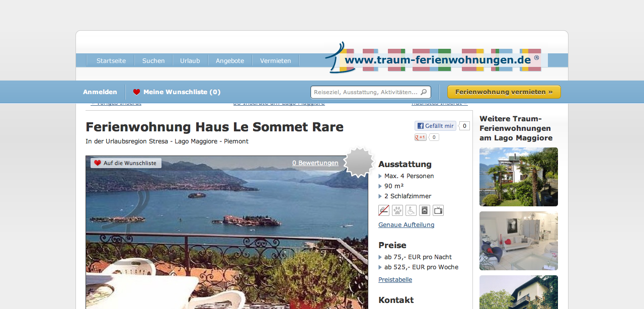Click the 2 Schlafzimmer arrow bullet
Viewport: 644px width, 309px height.
point(380,196)
